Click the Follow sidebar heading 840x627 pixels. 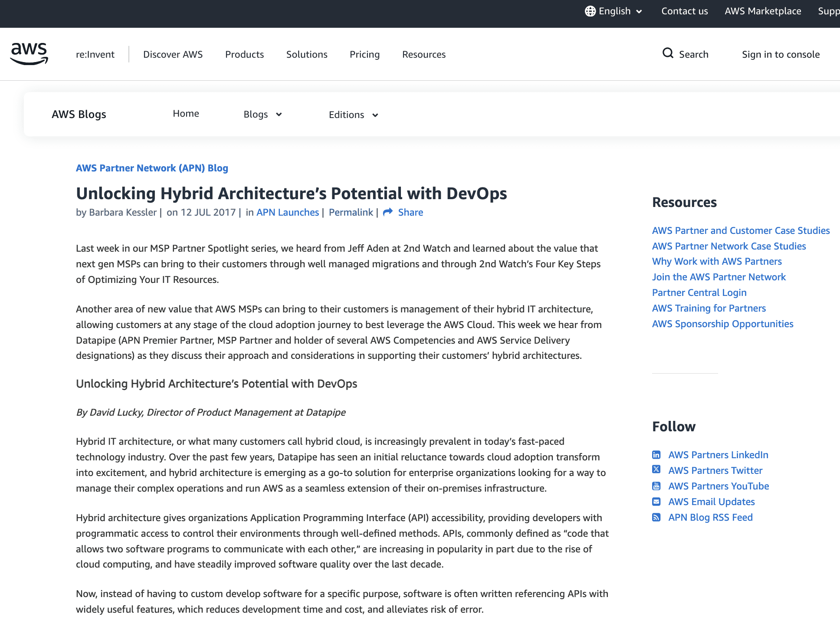coord(674,427)
